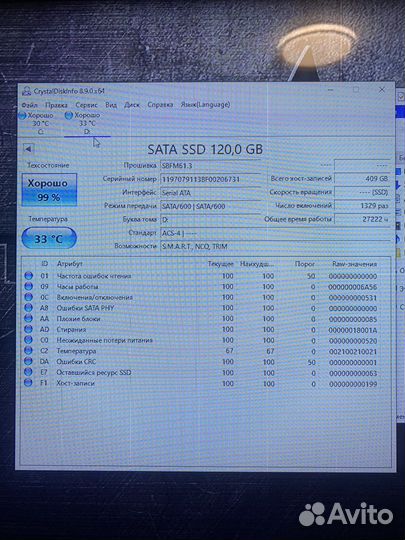Click the ACS-4 standard field

(275, 233)
